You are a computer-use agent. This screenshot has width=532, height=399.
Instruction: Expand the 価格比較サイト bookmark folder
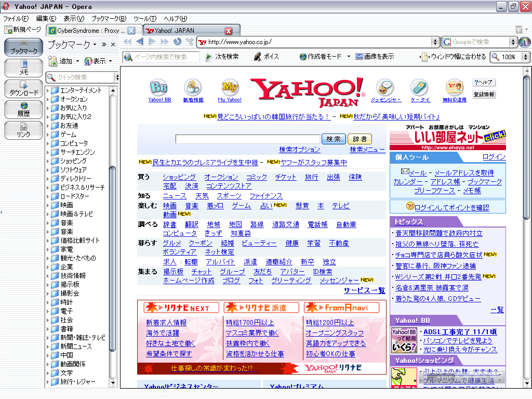47,241
